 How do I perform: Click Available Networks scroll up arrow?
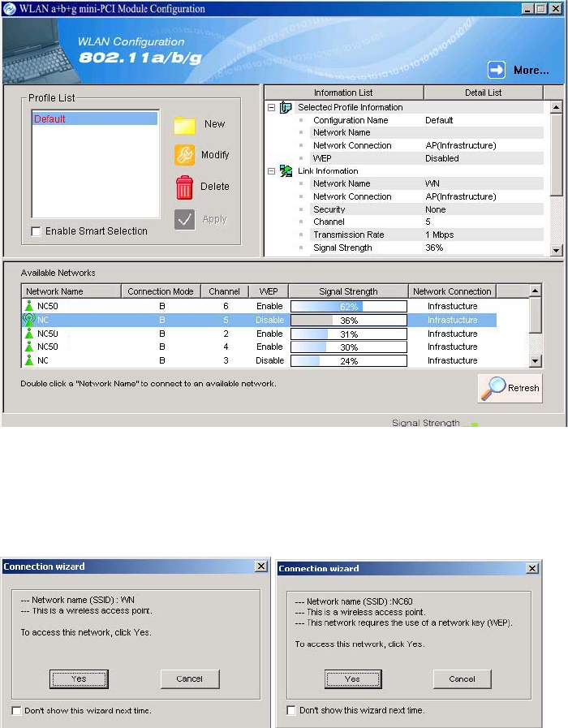click(535, 291)
